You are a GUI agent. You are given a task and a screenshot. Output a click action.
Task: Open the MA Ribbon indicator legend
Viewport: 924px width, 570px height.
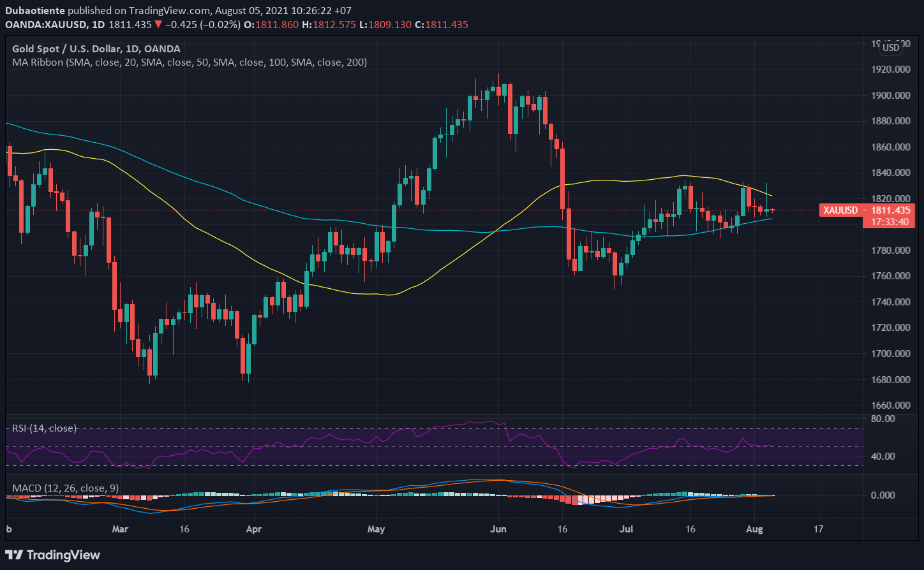pyautogui.click(x=190, y=62)
